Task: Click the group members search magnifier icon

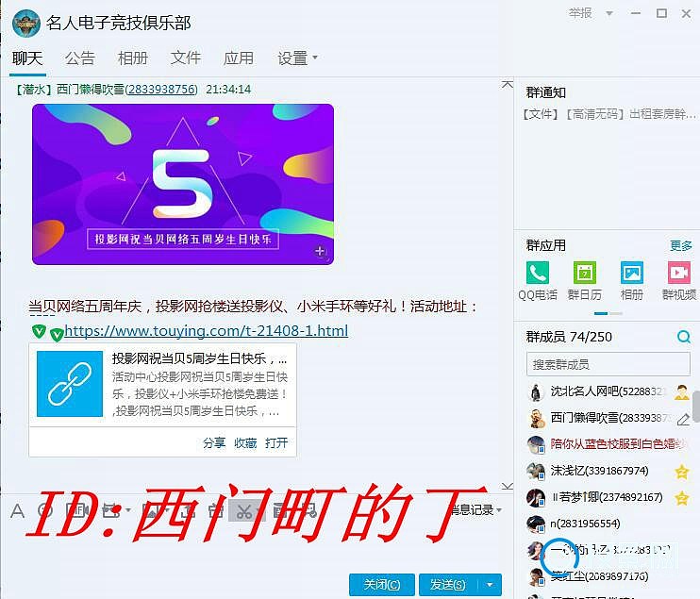Action: pos(683,337)
